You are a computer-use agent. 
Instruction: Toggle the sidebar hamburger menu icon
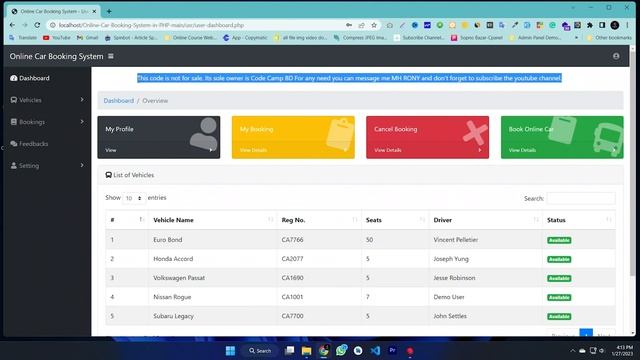point(111,56)
